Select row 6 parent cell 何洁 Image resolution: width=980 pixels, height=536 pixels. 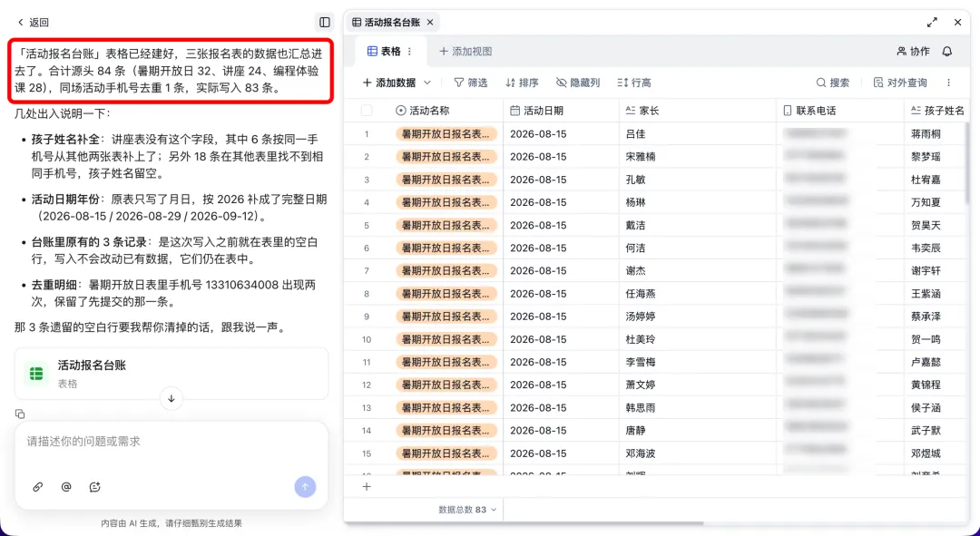point(698,248)
